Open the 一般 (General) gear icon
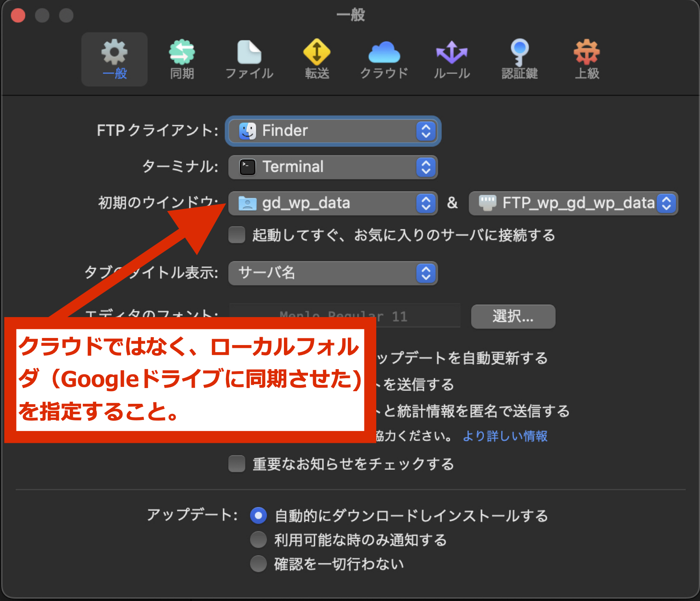The height and width of the screenshot is (601, 700). coord(114,59)
